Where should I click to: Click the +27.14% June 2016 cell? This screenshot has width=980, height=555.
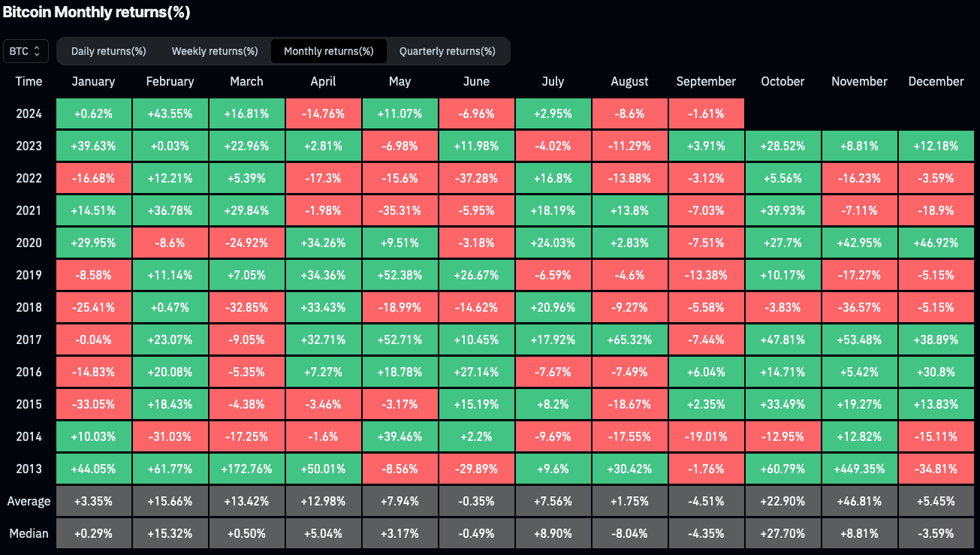pos(477,372)
